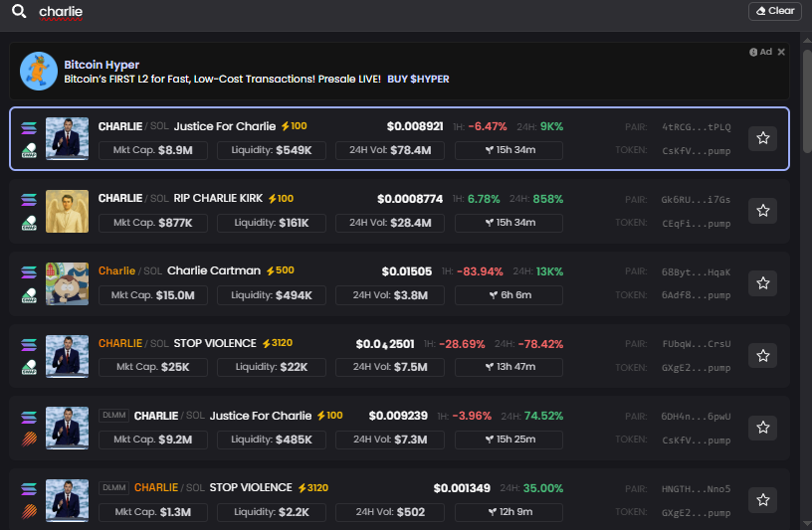Click the DLMM tag on Justice For Charlie row
This screenshot has width=812, height=530.
coord(113,415)
